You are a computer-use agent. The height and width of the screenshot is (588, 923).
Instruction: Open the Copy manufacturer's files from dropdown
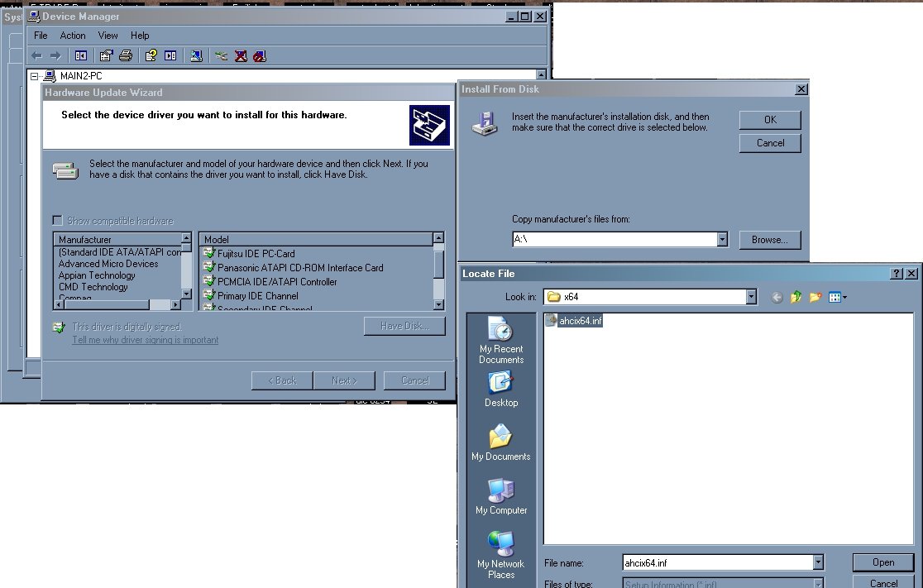point(722,239)
